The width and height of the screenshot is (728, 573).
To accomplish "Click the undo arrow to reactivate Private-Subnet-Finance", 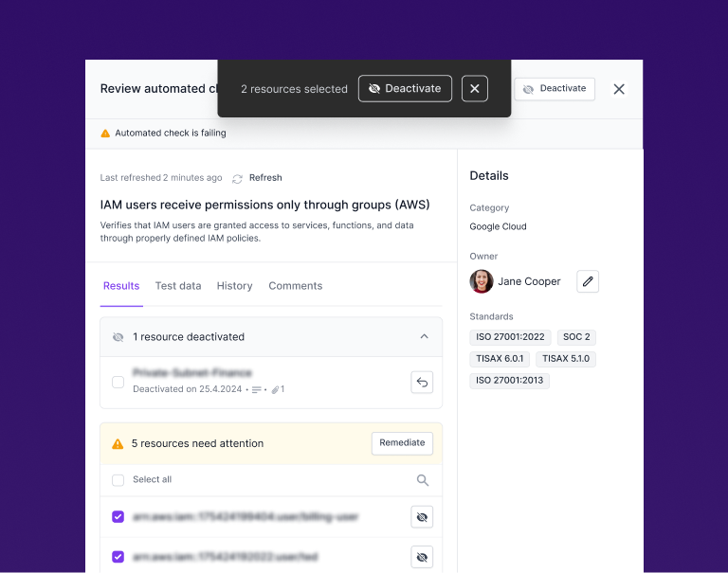I will 422,383.
